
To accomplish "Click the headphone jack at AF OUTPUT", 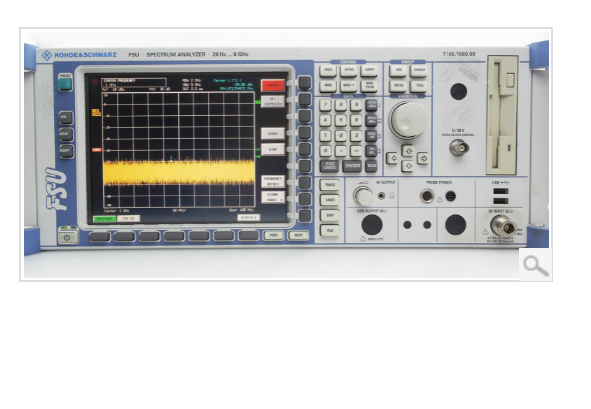I will [x=381, y=196].
